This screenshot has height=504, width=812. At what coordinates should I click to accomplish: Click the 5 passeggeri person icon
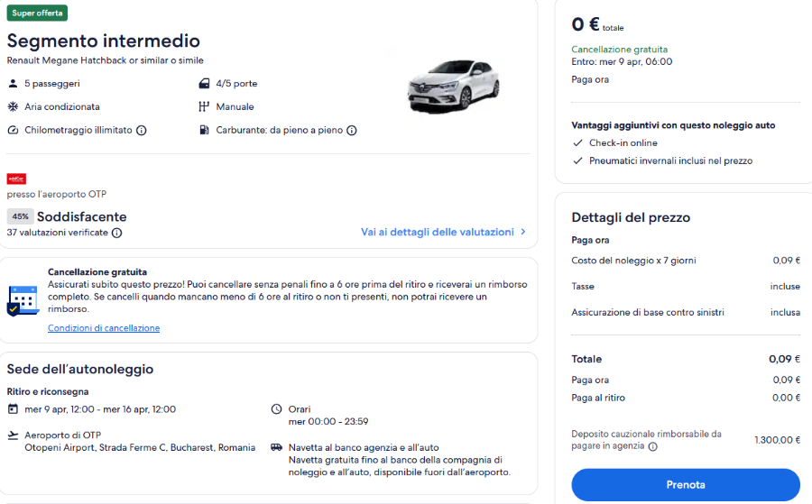13,83
